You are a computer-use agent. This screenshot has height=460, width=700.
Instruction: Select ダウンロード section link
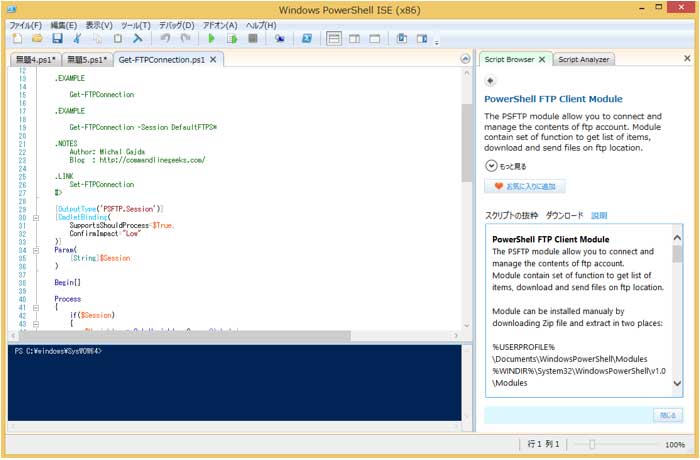coord(564,215)
